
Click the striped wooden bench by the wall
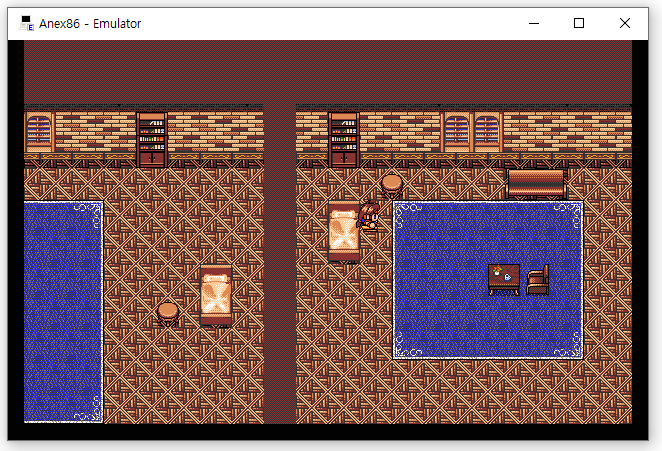[536, 184]
